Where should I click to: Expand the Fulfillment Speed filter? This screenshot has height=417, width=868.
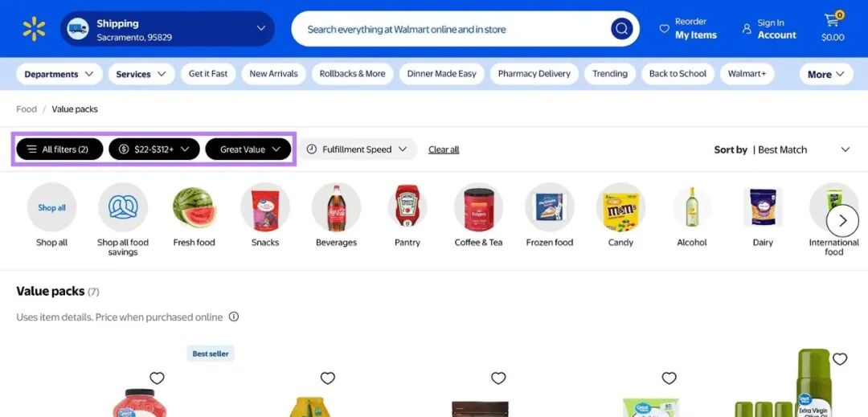click(x=357, y=149)
